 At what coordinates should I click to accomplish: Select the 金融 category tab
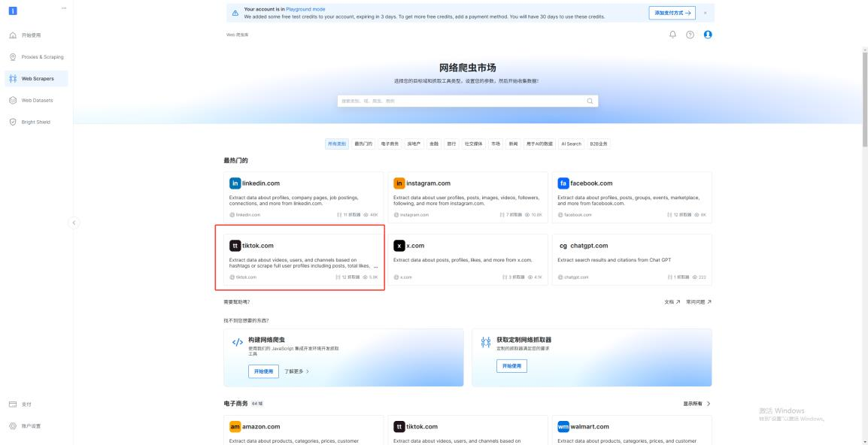tap(434, 144)
